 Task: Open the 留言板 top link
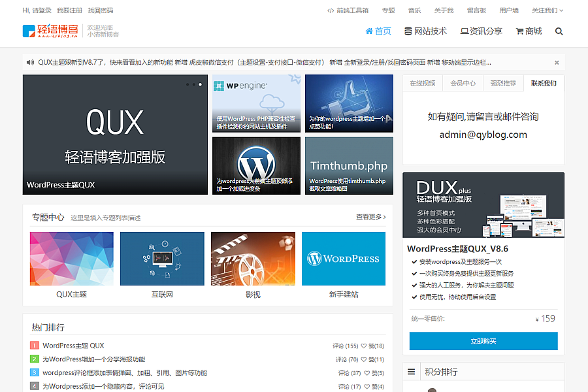click(477, 10)
